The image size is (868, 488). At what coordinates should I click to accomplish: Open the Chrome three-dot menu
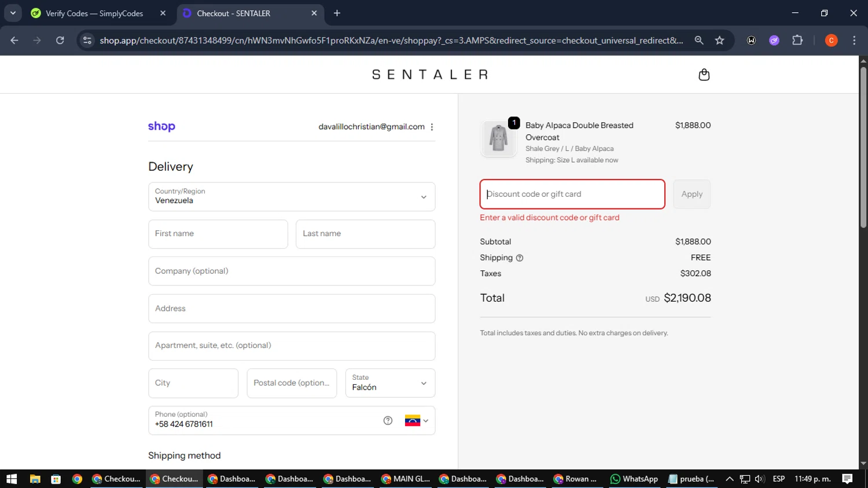[x=854, y=41]
